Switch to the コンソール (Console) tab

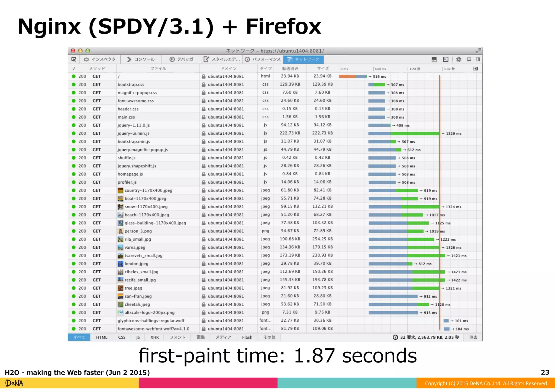(x=141, y=59)
